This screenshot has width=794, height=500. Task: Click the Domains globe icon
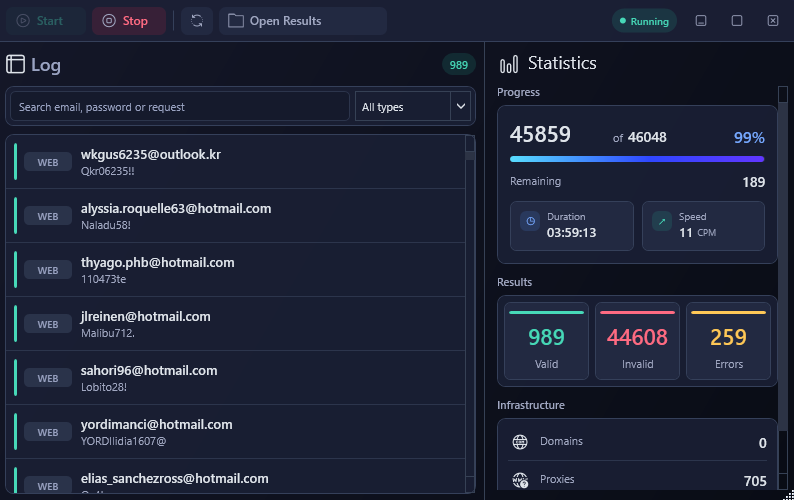click(x=520, y=442)
